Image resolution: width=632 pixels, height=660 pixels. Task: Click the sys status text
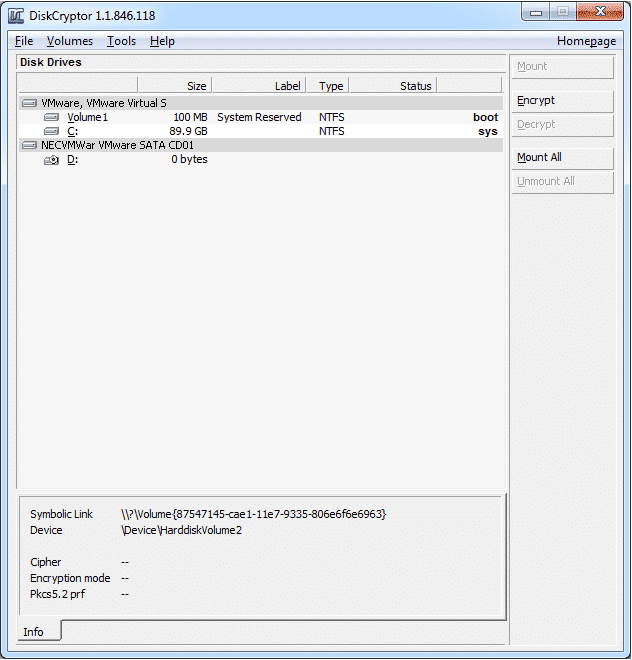pos(488,132)
